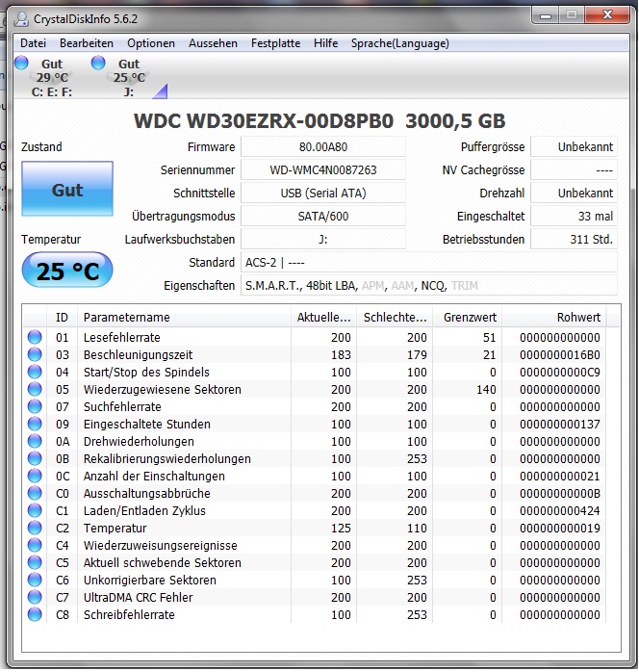The height and width of the screenshot is (672, 639).
Task: Click the status orb of Ausschaltungsabbrüche row
Action: (x=35, y=493)
